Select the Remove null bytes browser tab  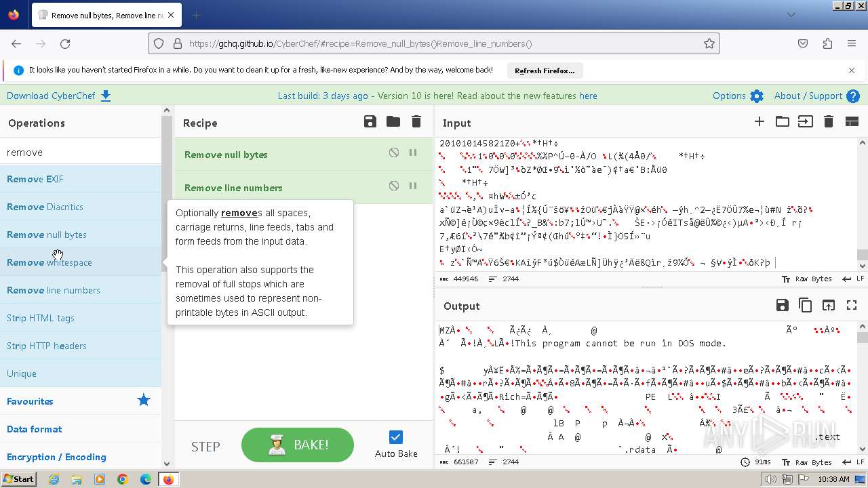(x=107, y=15)
